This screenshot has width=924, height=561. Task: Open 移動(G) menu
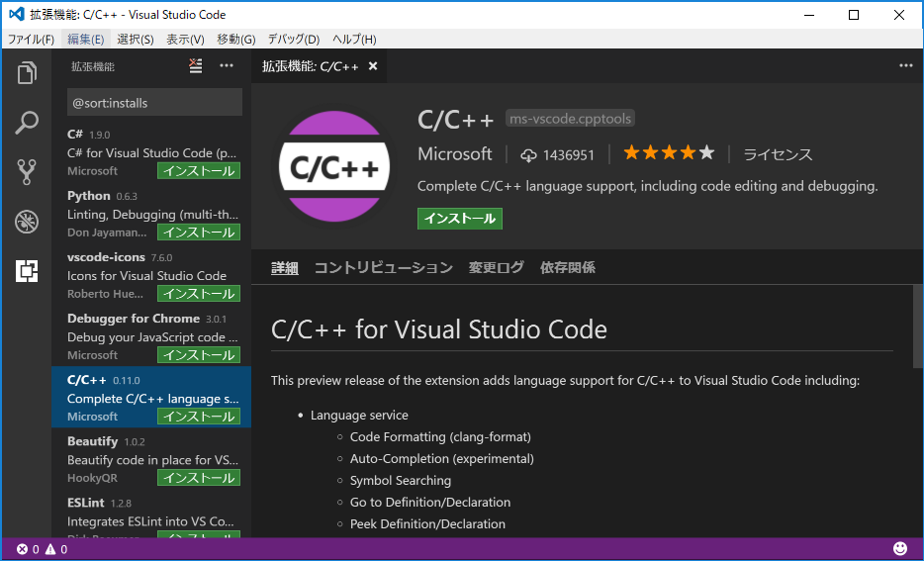[235, 39]
